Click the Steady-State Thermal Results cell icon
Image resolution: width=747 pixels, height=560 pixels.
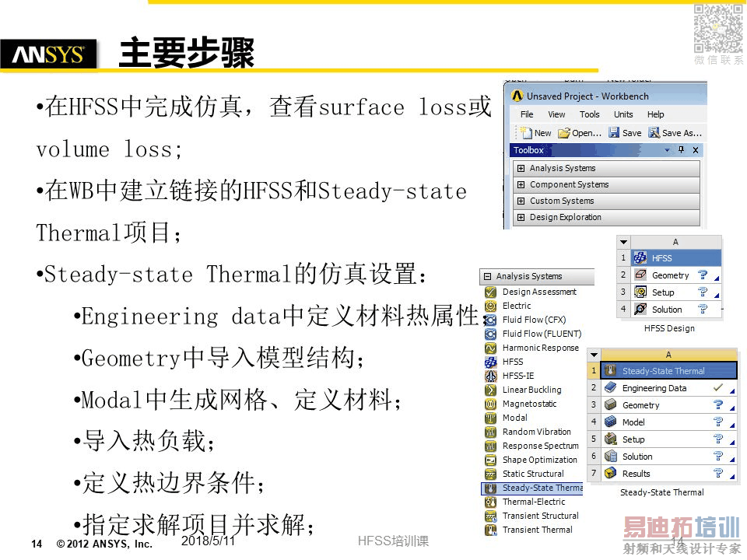pos(610,474)
